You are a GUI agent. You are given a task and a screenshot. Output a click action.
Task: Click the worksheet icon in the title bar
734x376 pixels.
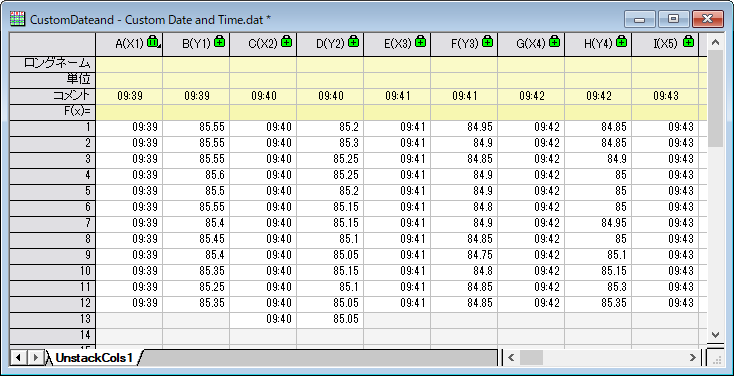[x=18, y=19]
